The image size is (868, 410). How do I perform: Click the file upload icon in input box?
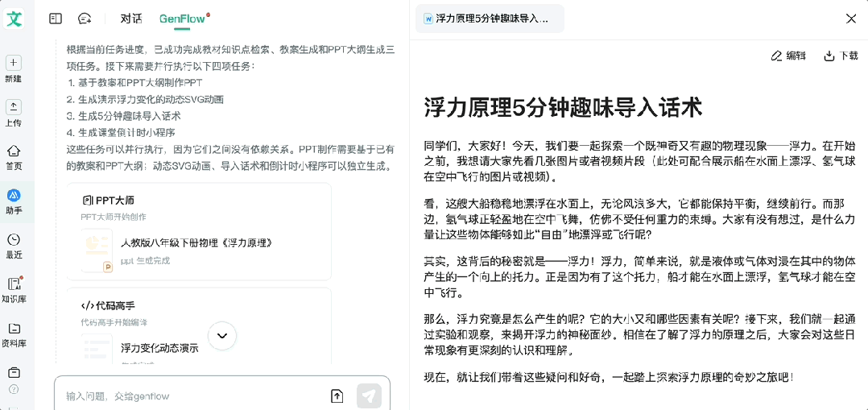[337, 396]
